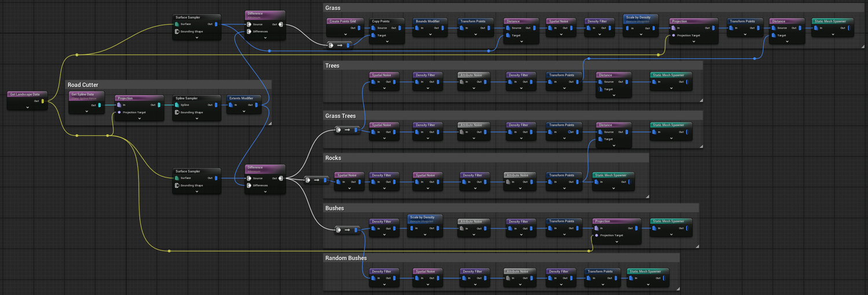Click the Bounding Shape pin on Spline Sampler
The height and width of the screenshot is (295, 868).
coord(177,112)
